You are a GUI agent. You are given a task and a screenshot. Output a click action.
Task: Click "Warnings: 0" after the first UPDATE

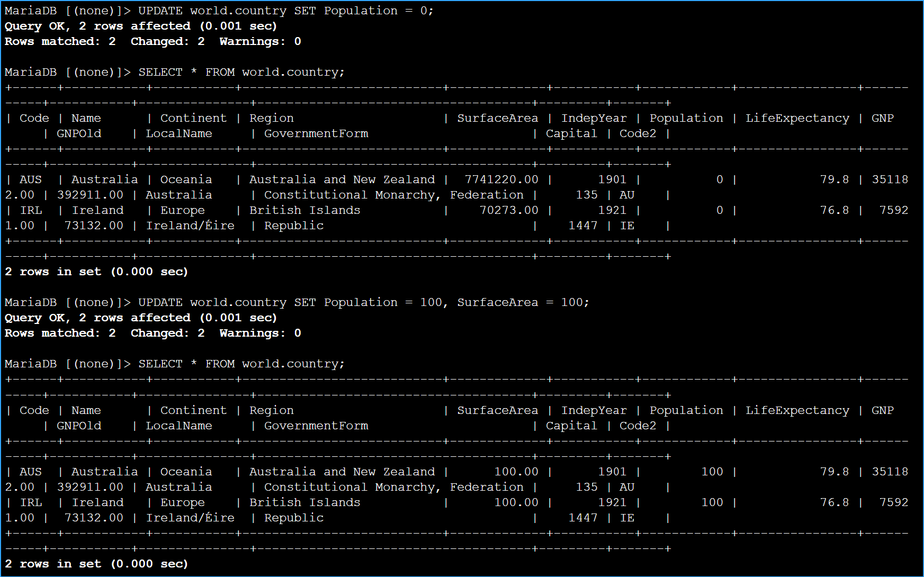point(260,41)
